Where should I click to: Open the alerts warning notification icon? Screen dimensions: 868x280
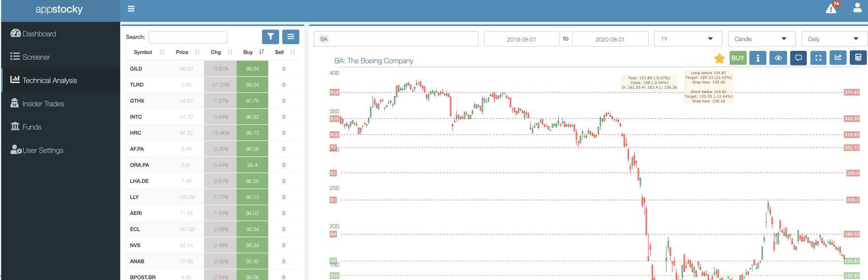832,8
